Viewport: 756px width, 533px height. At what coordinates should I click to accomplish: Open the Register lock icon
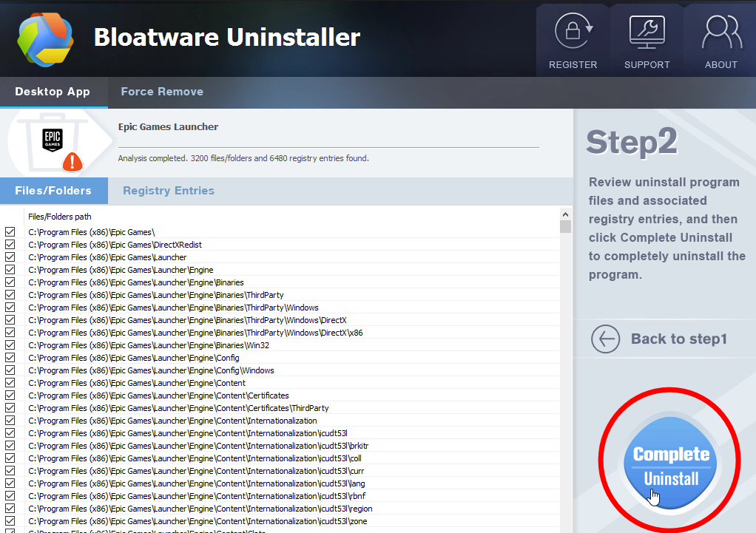tap(573, 31)
